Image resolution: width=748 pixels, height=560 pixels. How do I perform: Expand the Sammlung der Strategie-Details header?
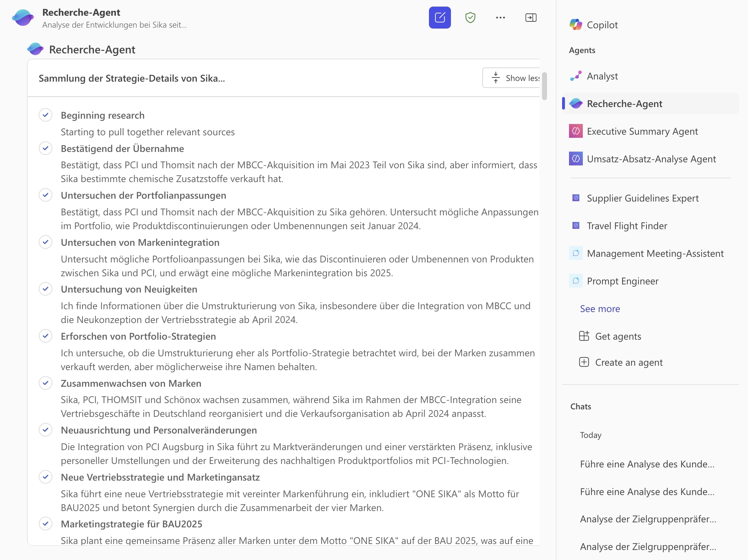(x=132, y=78)
